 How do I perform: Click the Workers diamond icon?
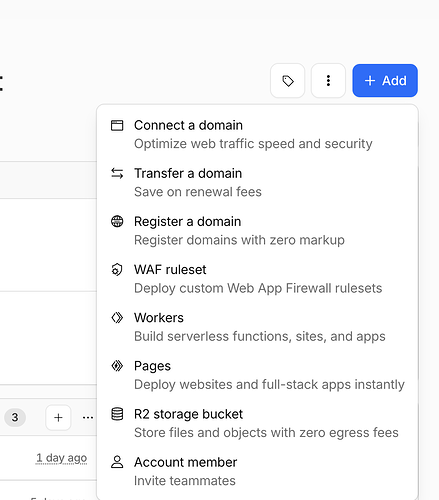(x=117, y=318)
